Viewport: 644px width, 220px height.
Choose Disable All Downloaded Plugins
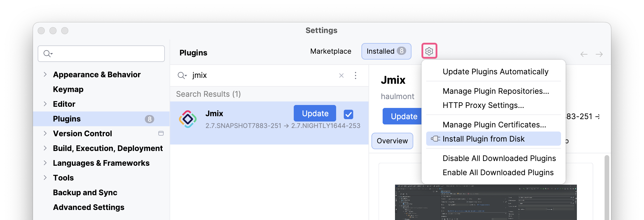tap(494, 158)
